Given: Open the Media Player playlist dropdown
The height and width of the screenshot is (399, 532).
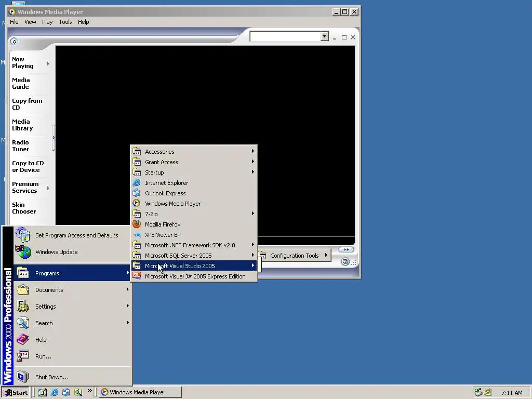Looking at the screenshot, I should [325, 36].
